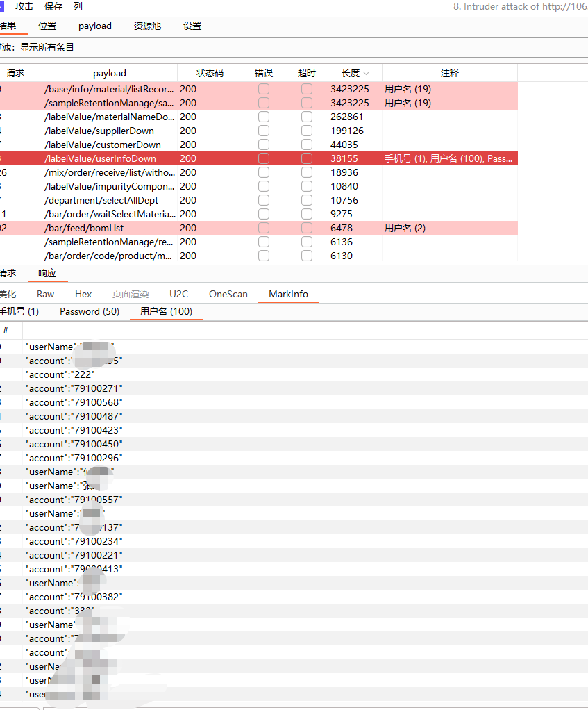This screenshot has height=710, width=588.
Task: Click annotation 用户名 (2) in bomList row
Action: (405, 228)
